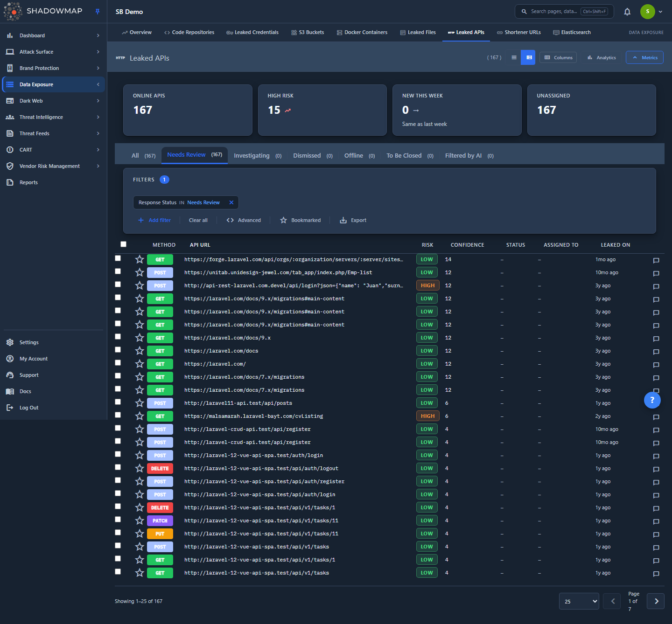Check the malsamarah.laravel-bayt.com row checkbox
The height and width of the screenshot is (624, 672).
[x=118, y=415]
